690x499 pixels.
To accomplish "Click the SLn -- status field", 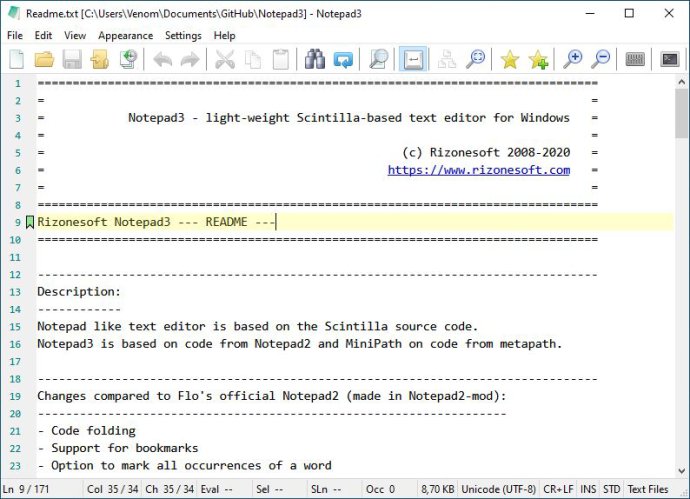I will pyautogui.click(x=334, y=489).
